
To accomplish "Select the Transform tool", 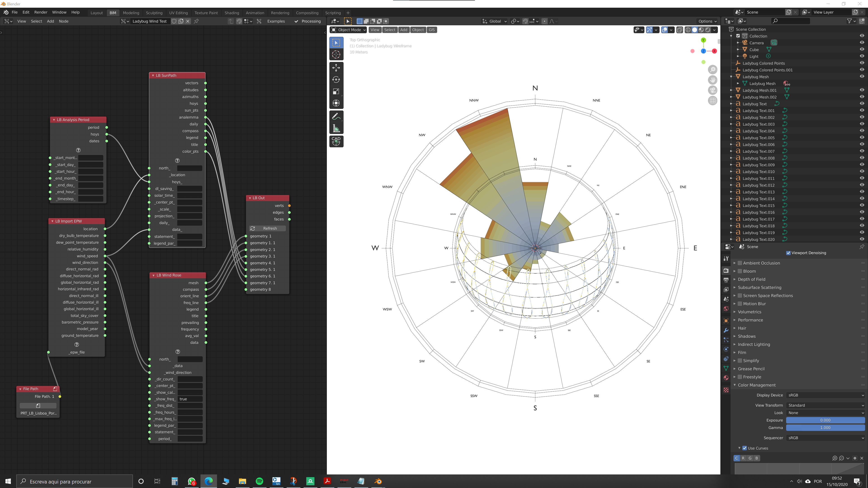I will [336, 103].
